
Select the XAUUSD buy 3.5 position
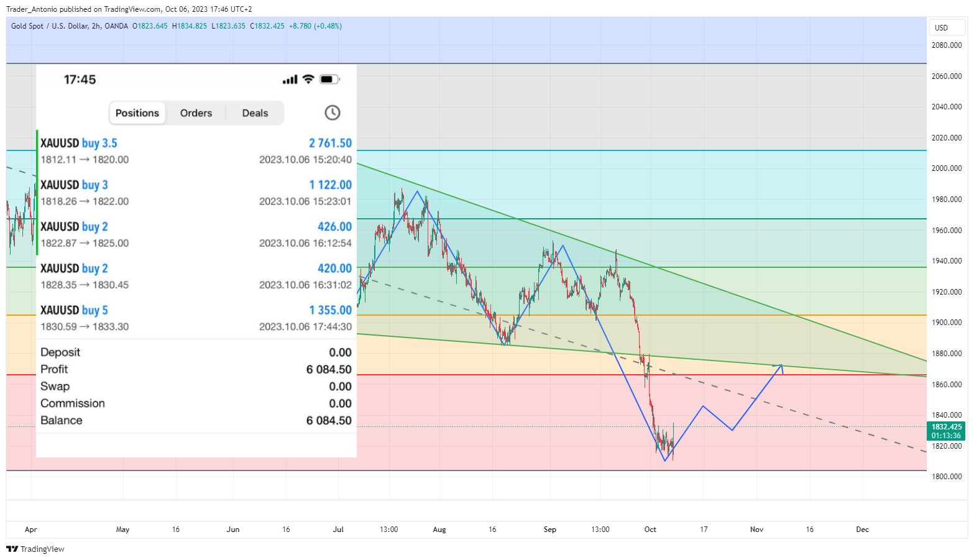[x=196, y=150]
